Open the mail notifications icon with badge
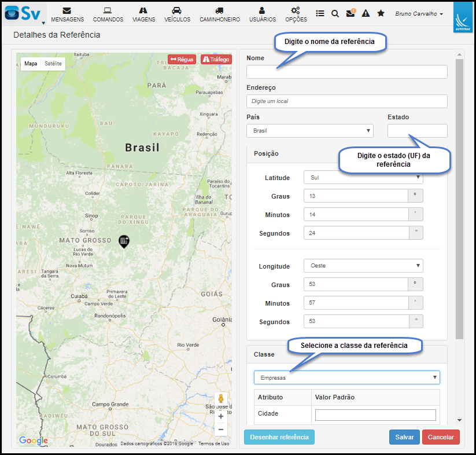The height and width of the screenshot is (455, 476). pos(350,13)
